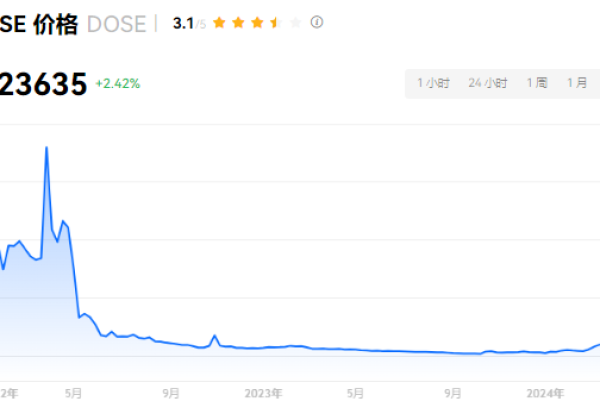Select the 1小时 time range tab
600x420 pixels.
pyautogui.click(x=434, y=83)
